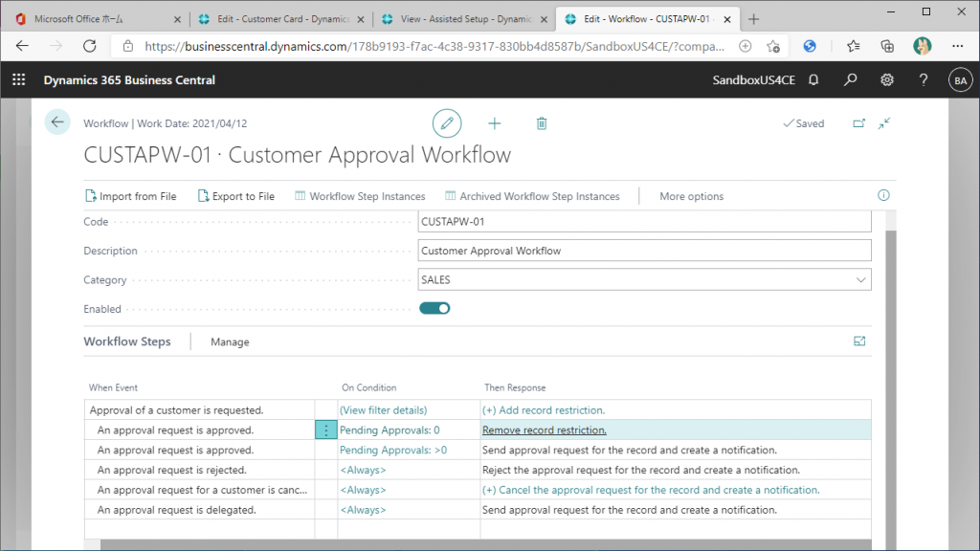Viewport: 980px width, 551px height.
Task: Click Pending Approvals: 0 condition
Action: tap(390, 430)
